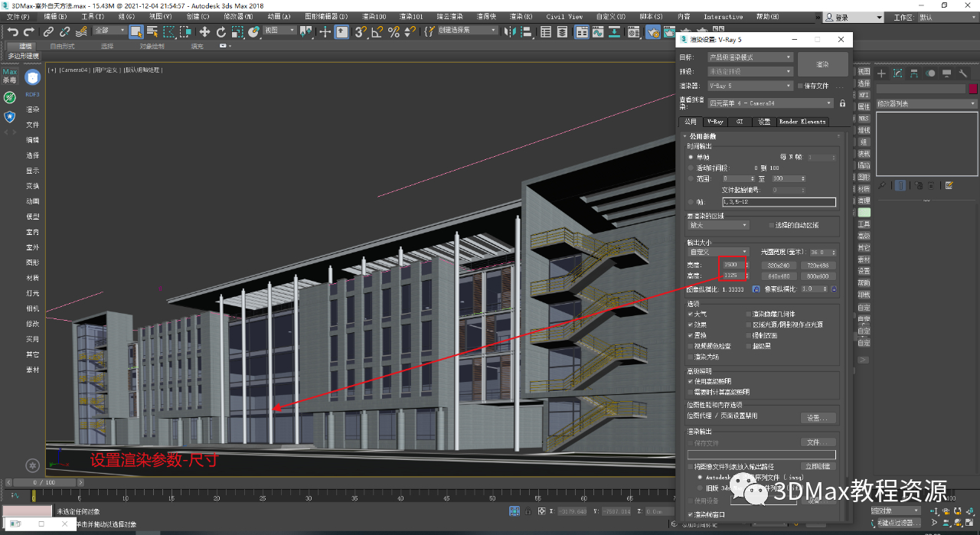Choose the Select Object tool
This screenshot has width=980, height=535.
(136, 31)
